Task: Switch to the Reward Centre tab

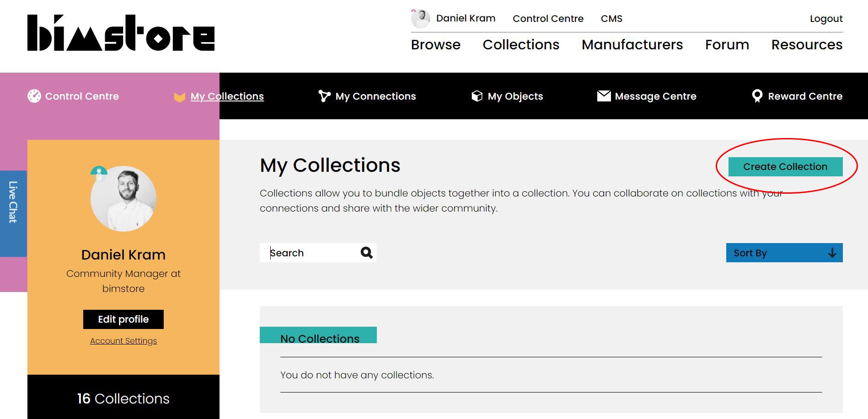Action: click(797, 96)
